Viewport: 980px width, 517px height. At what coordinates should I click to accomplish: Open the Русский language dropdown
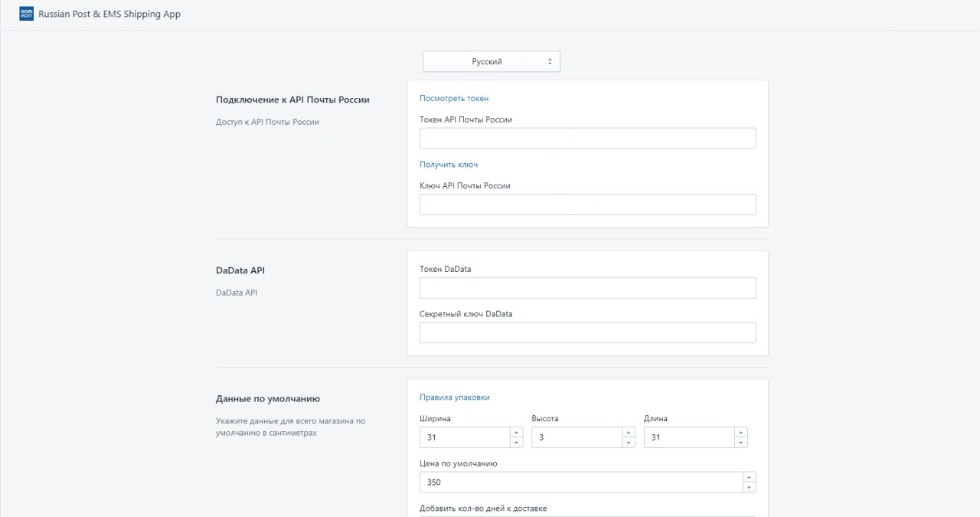(x=492, y=61)
